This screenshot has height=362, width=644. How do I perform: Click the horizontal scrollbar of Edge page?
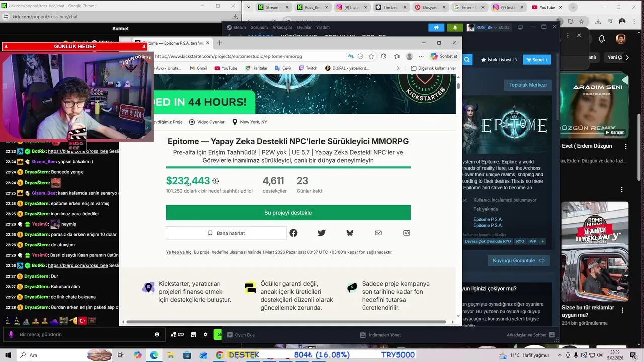pyautogui.click(x=286, y=322)
